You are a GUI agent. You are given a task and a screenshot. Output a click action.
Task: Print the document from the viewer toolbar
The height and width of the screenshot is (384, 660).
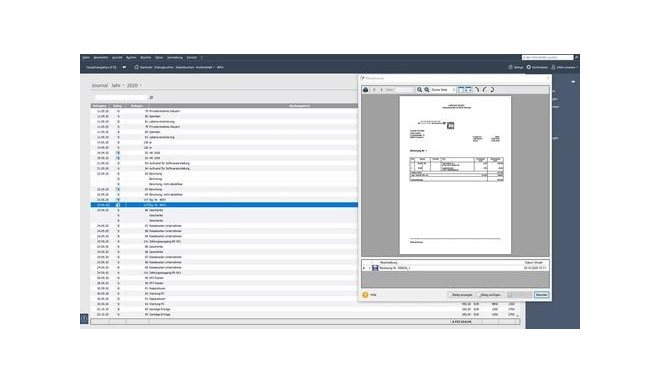365,90
